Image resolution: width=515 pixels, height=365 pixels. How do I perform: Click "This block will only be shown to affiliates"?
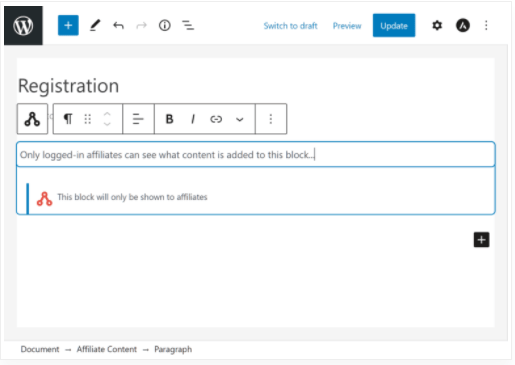tap(132, 197)
